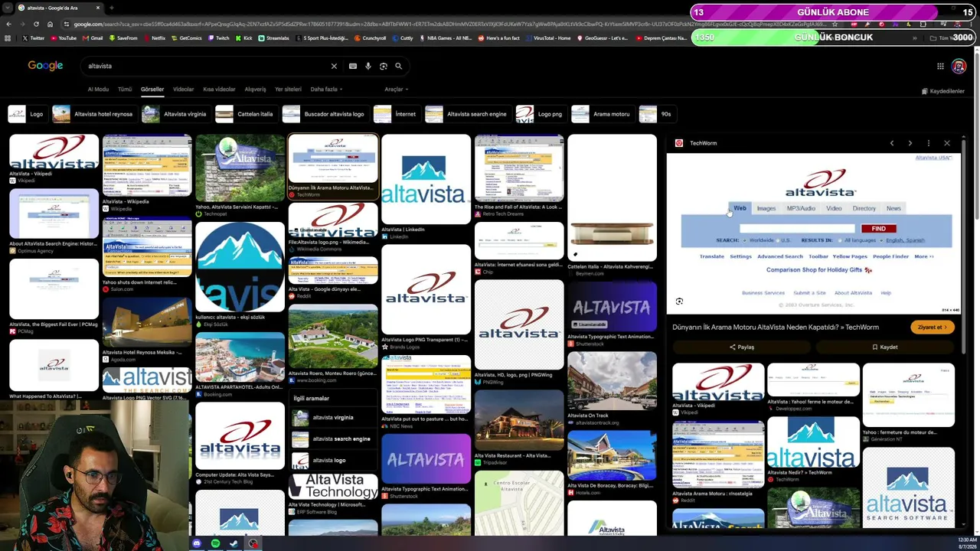
Task: Expand the Daha fazla menu
Action: click(x=326, y=90)
